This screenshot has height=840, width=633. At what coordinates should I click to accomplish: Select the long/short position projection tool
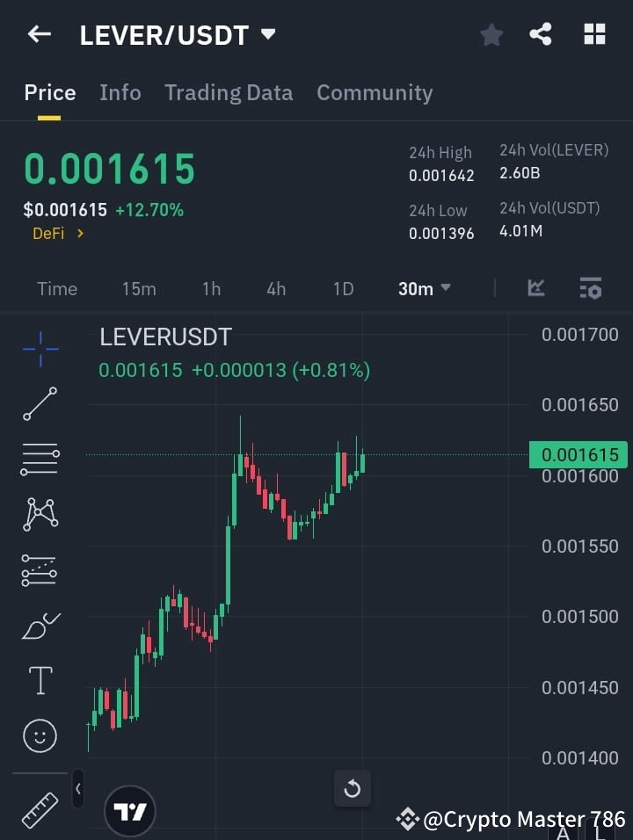[x=40, y=570]
